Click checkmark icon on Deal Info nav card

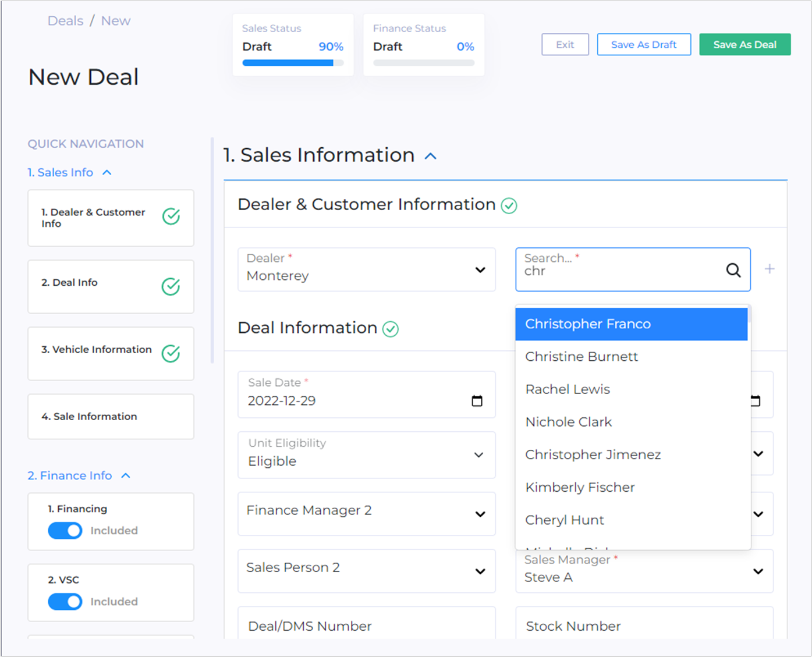point(171,286)
